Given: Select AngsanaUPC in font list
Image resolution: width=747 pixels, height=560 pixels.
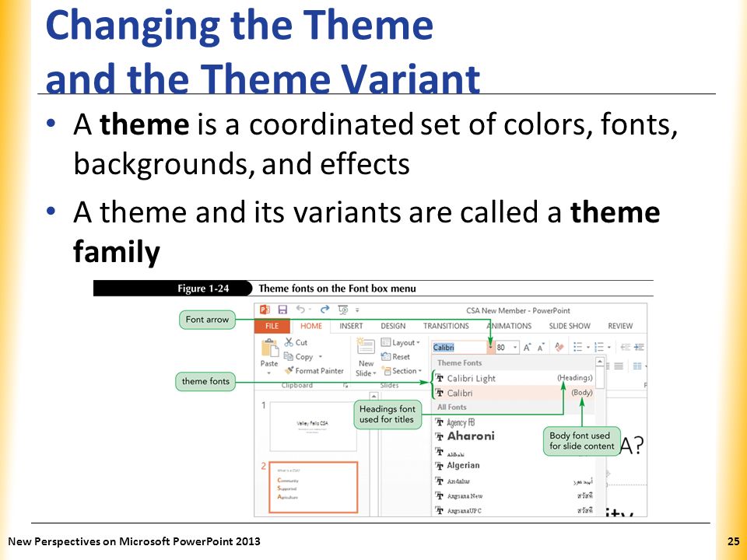Looking at the screenshot, I should coord(514,510).
